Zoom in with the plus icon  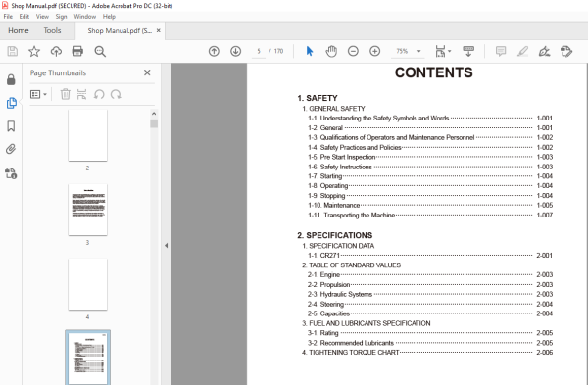point(374,51)
